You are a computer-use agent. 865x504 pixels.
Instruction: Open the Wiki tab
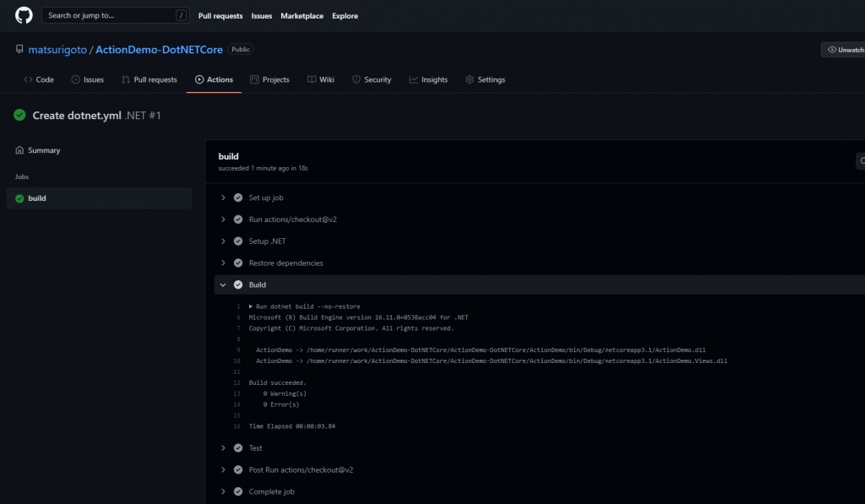320,79
